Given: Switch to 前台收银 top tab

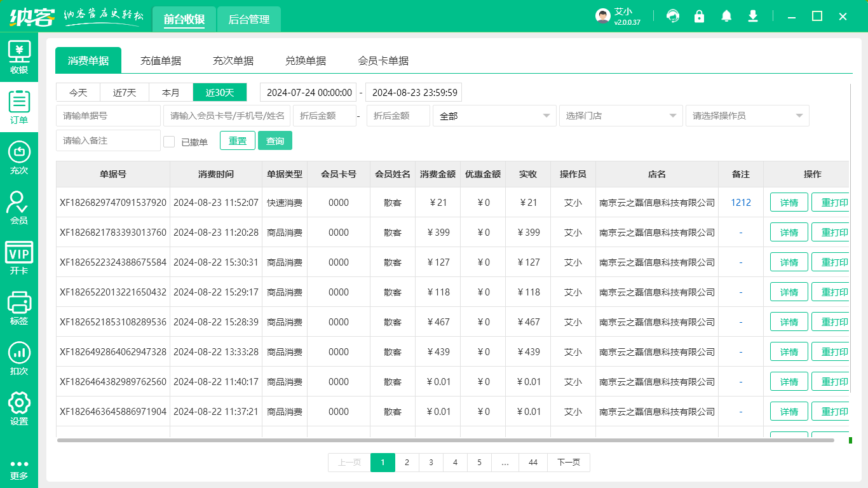Looking at the screenshot, I should point(184,19).
